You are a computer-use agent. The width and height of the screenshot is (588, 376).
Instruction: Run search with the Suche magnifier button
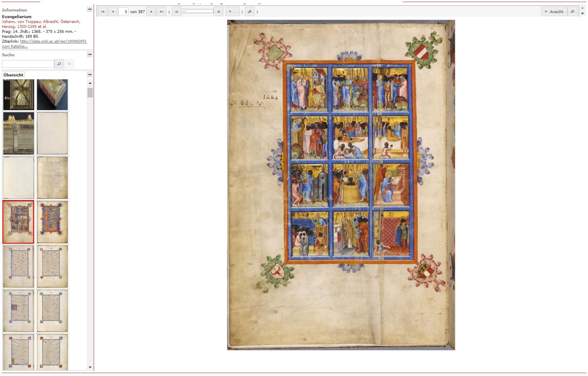59,64
